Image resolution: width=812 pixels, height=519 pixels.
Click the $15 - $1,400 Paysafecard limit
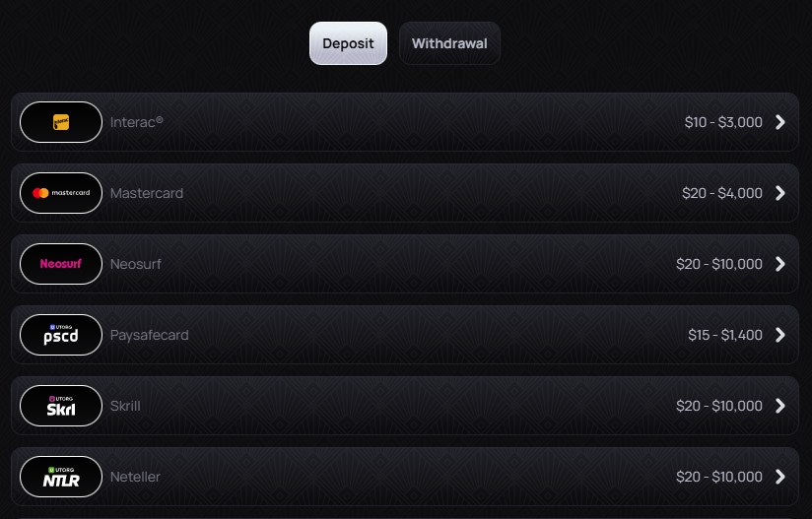tap(725, 335)
